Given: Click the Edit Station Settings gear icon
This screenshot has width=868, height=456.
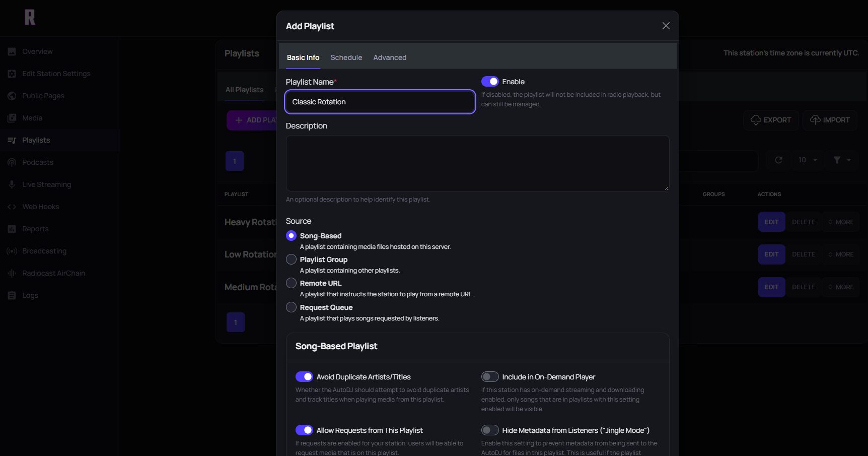Looking at the screenshot, I should (x=12, y=74).
